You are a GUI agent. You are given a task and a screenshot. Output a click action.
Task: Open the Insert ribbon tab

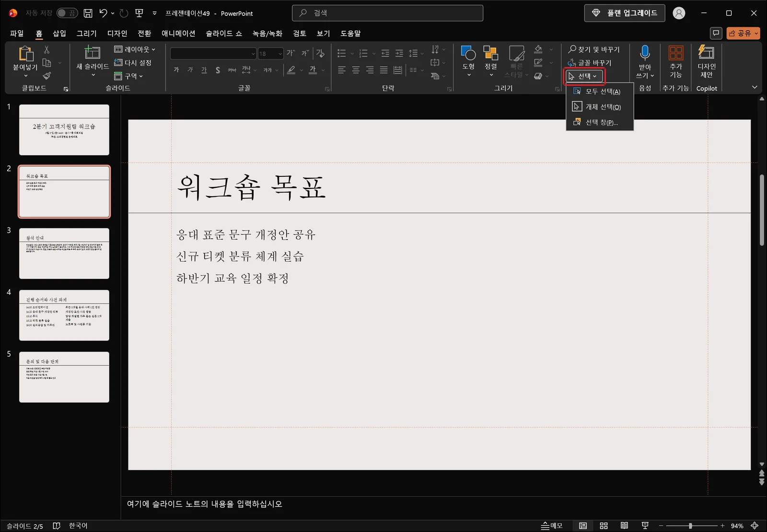tap(59, 33)
